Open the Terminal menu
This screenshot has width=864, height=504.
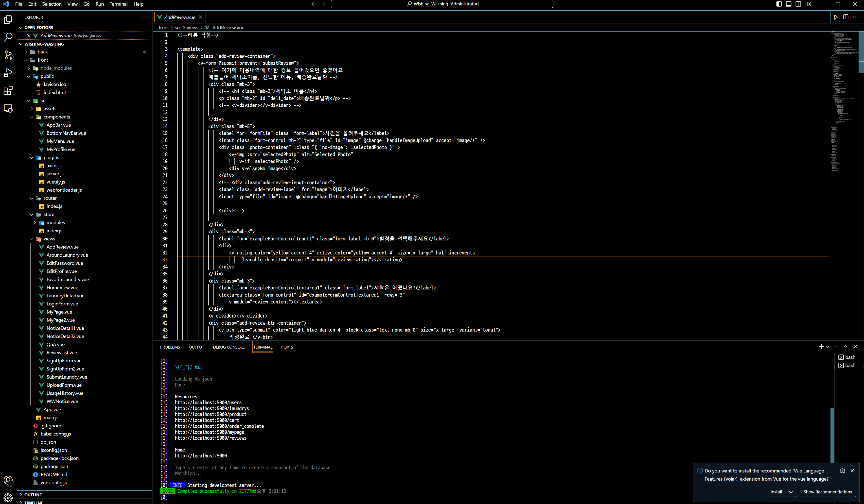point(118,4)
